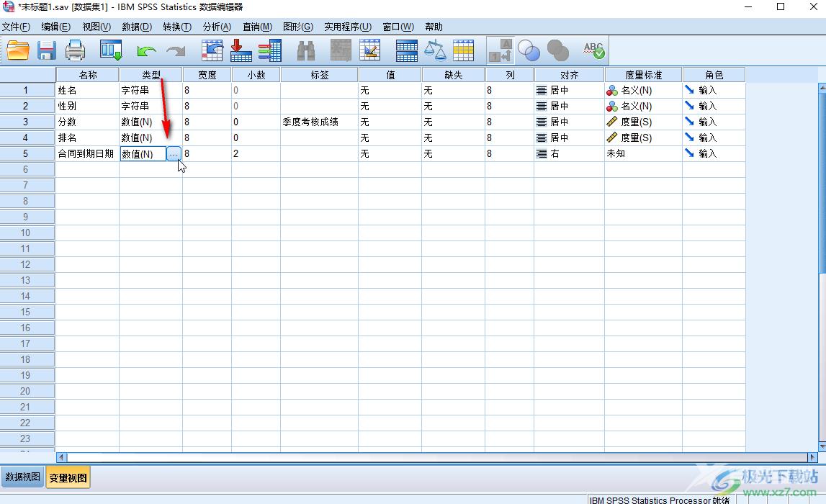Select row header number 5

pyautogui.click(x=27, y=153)
